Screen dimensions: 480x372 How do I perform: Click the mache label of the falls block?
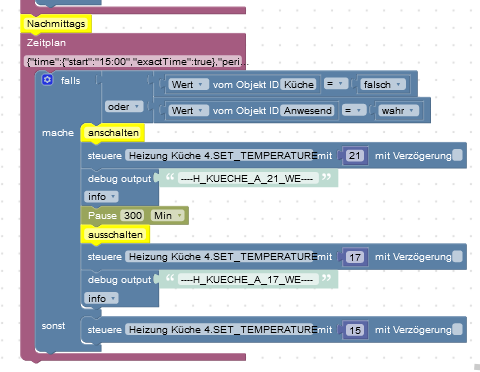click(58, 133)
